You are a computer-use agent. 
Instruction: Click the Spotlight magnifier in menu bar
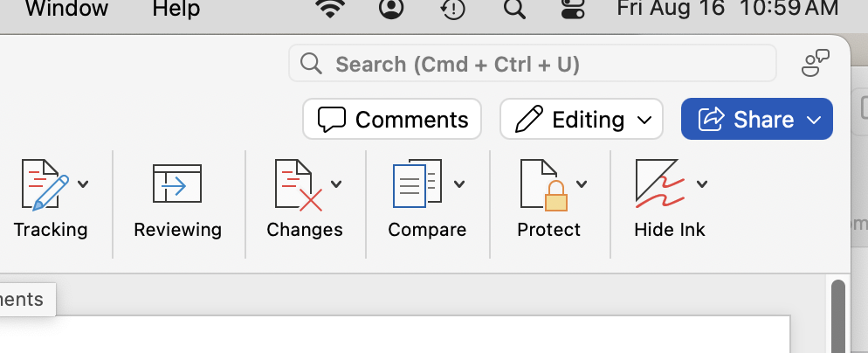tap(515, 10)
